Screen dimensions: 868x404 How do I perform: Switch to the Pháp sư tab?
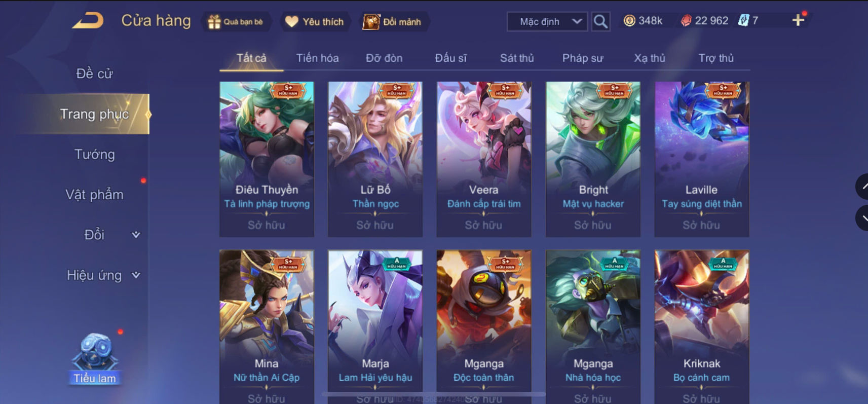tap(583, 58)
